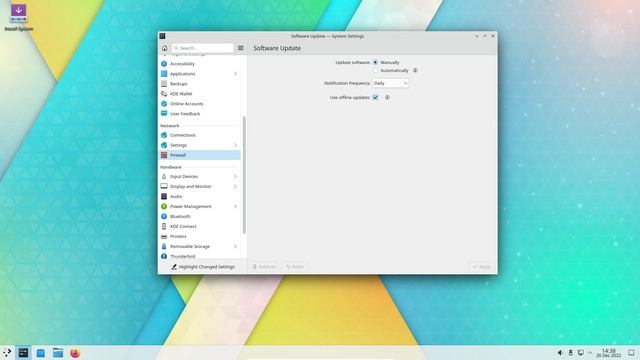Screen dimensions: 640x360
Task: Click the User Feedback icon
Action: pyautogui.click(x=164, y=113)
